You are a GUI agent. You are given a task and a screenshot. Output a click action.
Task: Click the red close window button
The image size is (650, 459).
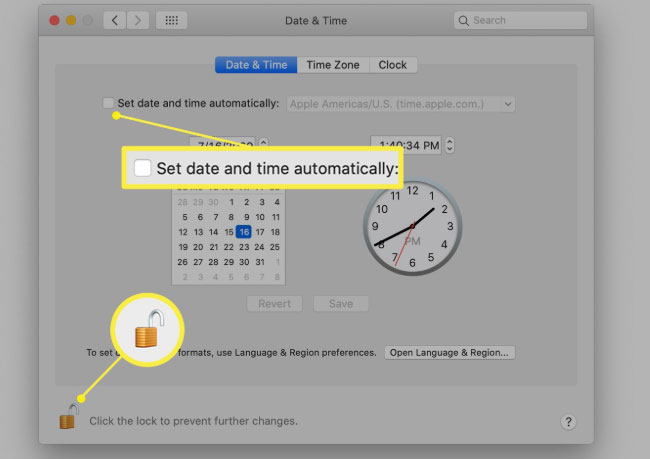click(54, 20)
